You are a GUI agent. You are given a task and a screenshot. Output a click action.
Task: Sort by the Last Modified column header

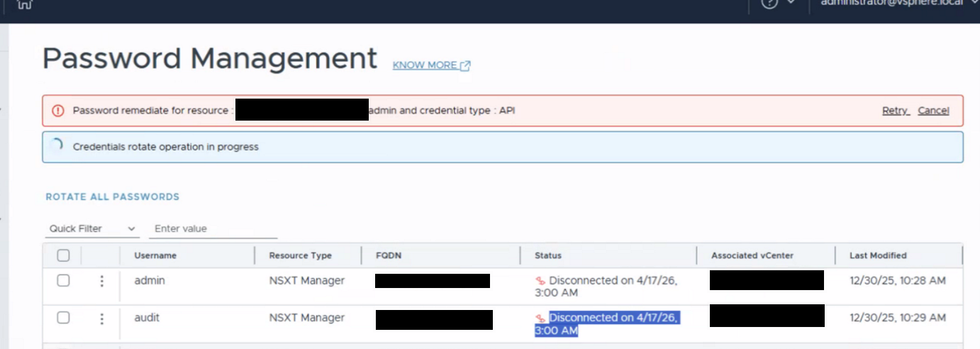tap(878, 255)
